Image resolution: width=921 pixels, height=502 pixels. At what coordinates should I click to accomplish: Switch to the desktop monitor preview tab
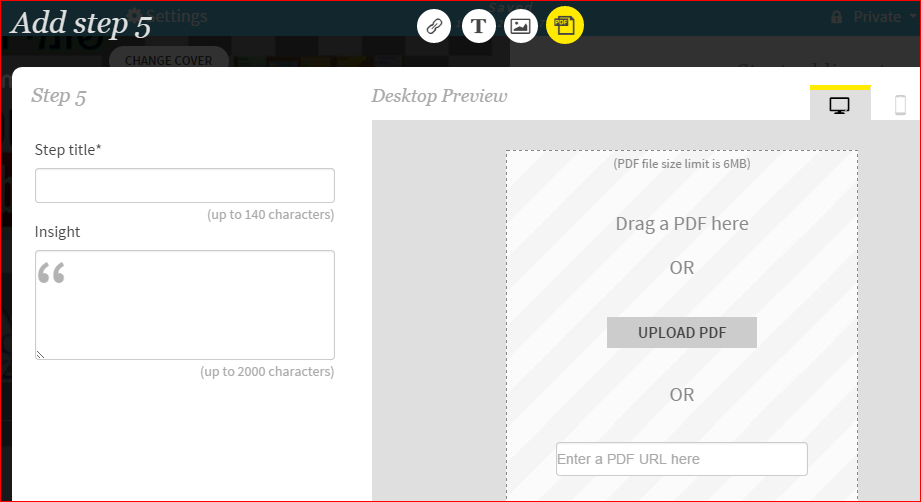coord(840,105)
